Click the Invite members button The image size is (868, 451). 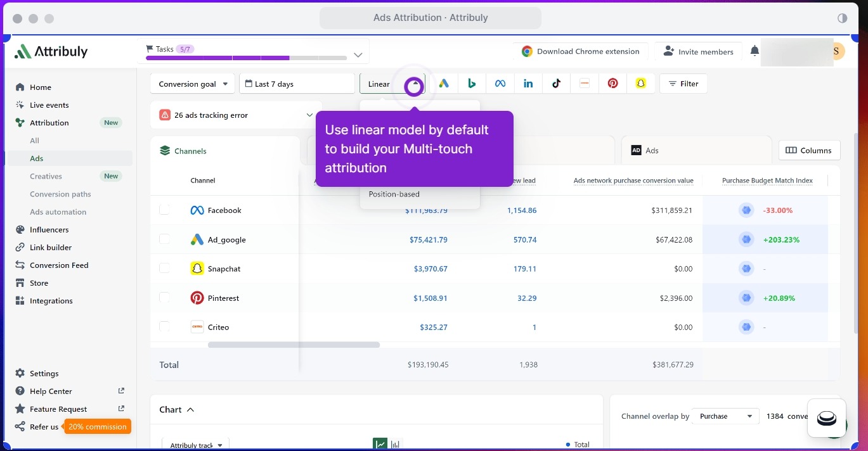coord(698,51)
